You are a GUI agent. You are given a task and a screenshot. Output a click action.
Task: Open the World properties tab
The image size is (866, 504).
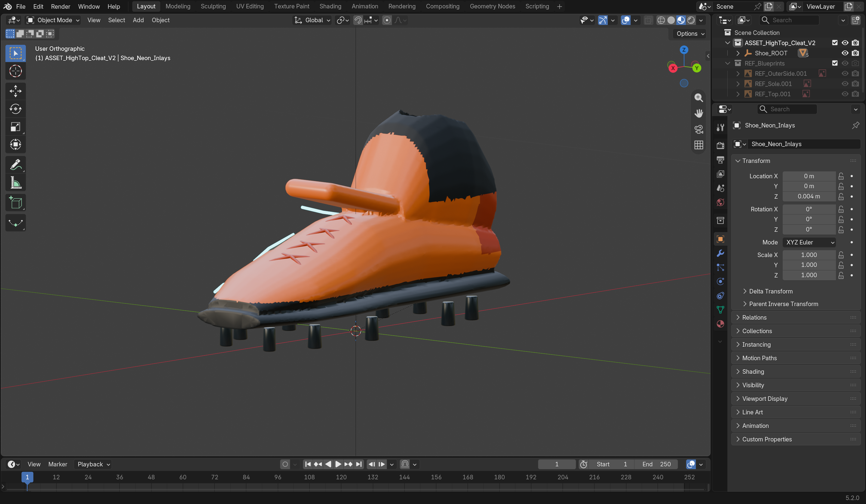point(720,202)
